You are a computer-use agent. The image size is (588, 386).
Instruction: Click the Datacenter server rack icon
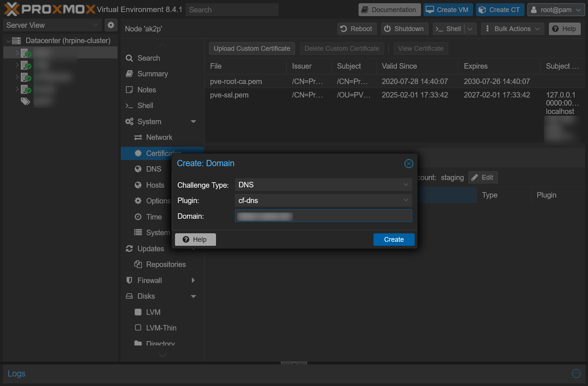(16, 41)
